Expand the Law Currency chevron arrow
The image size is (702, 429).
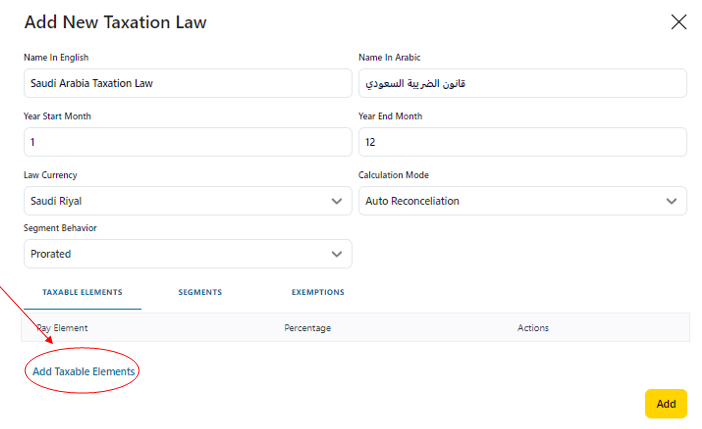[336, 201]
